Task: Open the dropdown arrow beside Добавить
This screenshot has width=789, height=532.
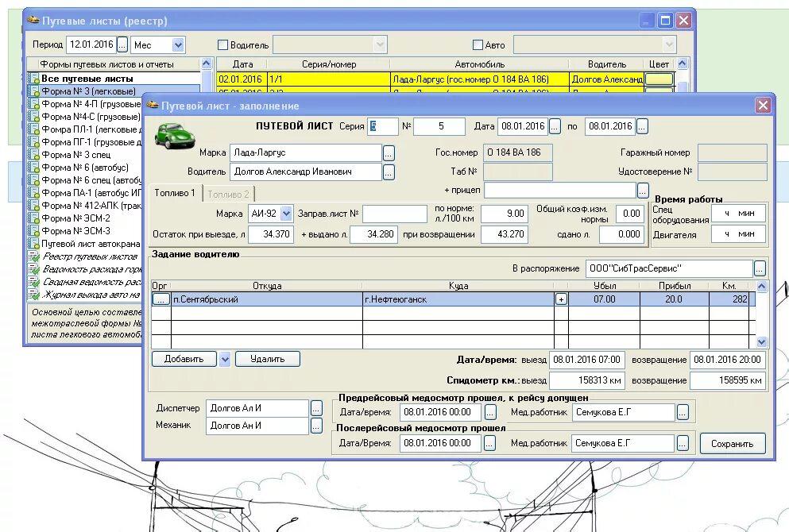Action: point(225,360)
